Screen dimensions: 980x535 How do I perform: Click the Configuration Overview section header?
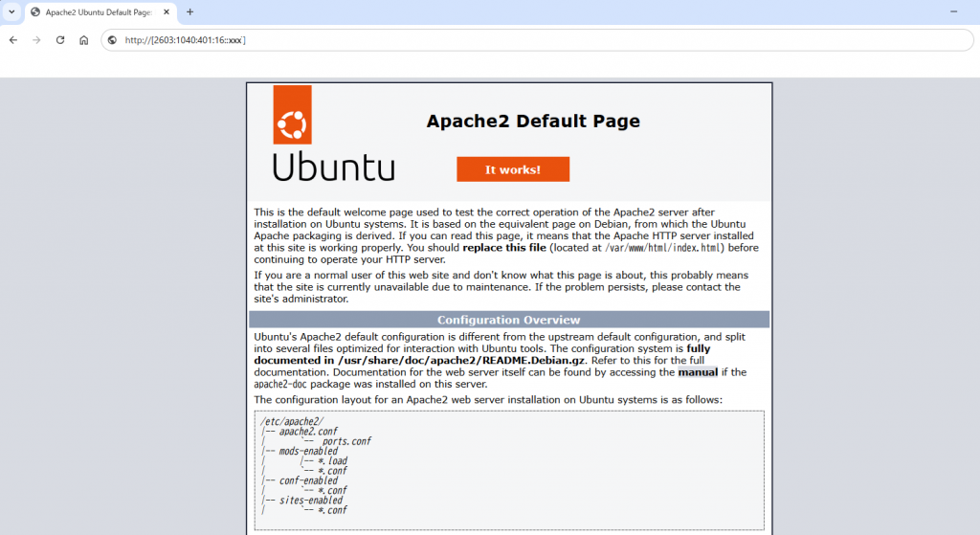pyautogui.click(x=509, y=320)
